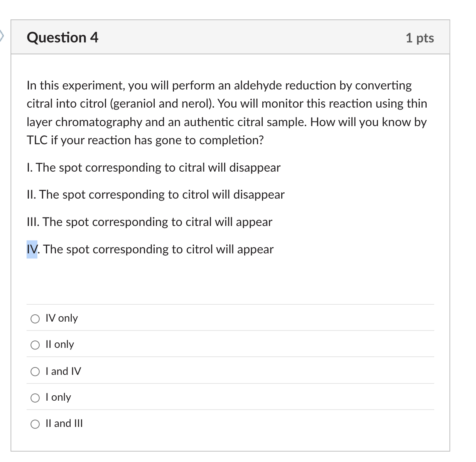Choose the "I and IV" answer option
The width and height of the screenshot is (476, 462).
click(x=35, y=371)
